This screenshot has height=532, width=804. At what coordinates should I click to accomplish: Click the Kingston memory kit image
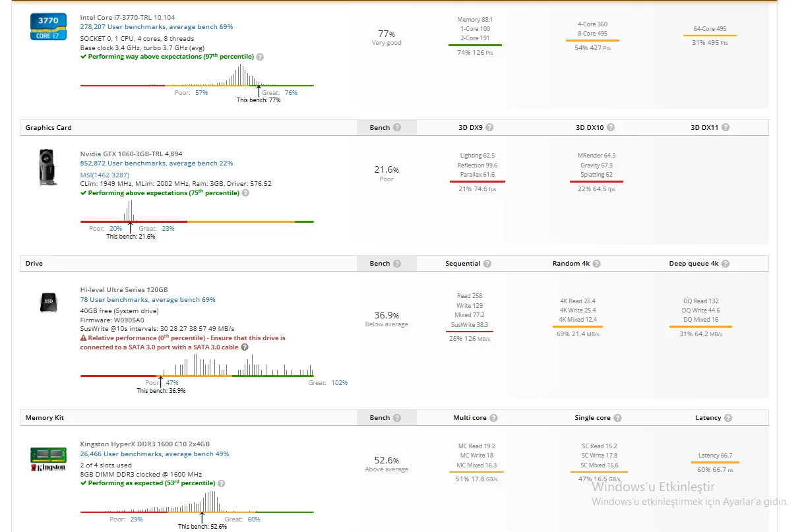tap(48, 459)
